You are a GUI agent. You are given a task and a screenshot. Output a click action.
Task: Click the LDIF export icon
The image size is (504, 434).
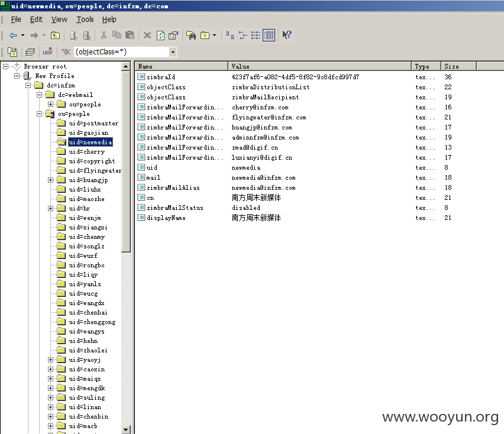[47, 51]
